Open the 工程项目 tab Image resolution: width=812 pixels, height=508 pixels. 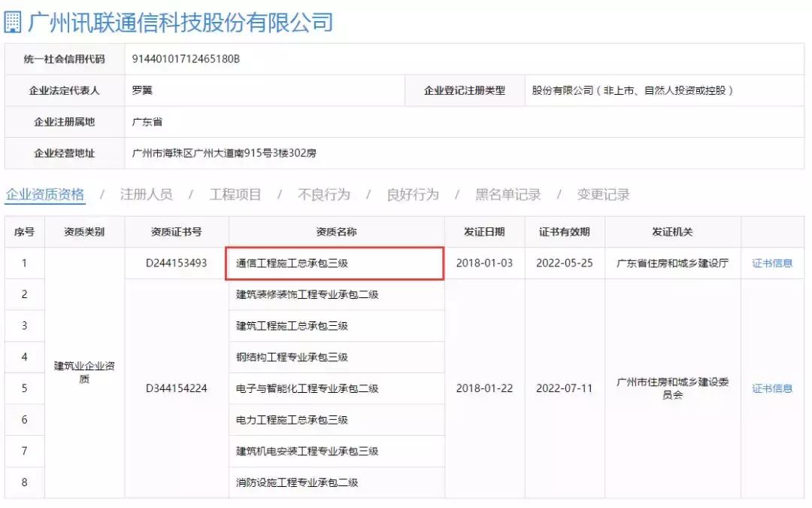coord(235,195)
